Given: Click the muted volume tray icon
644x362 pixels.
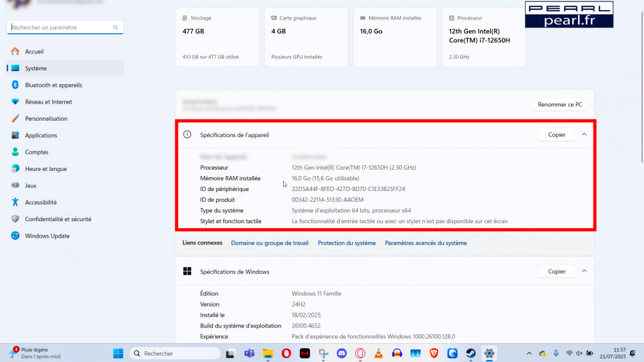Looking at the screenshot, I should click(579, 353).
